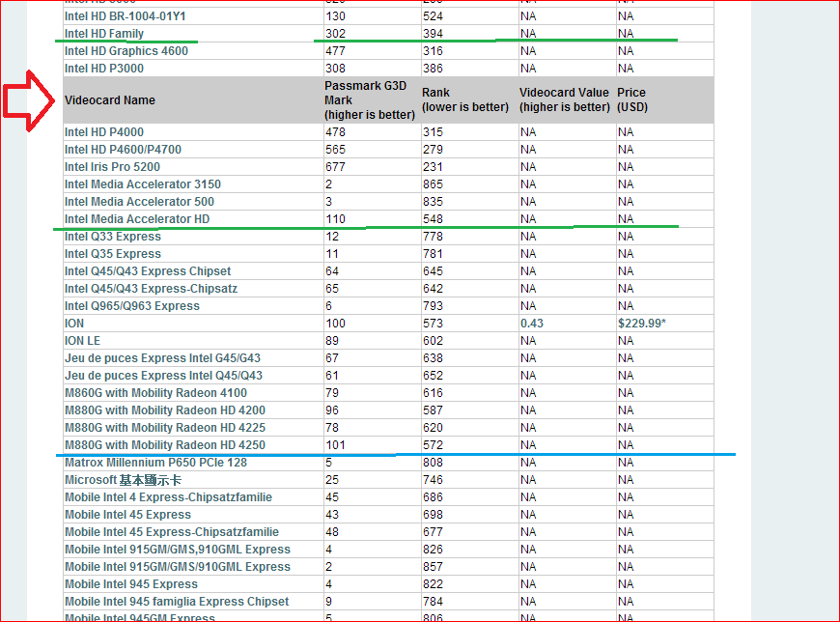Open the ION LE videocard link
Viewport: 840px width, 622px height.
82,341
